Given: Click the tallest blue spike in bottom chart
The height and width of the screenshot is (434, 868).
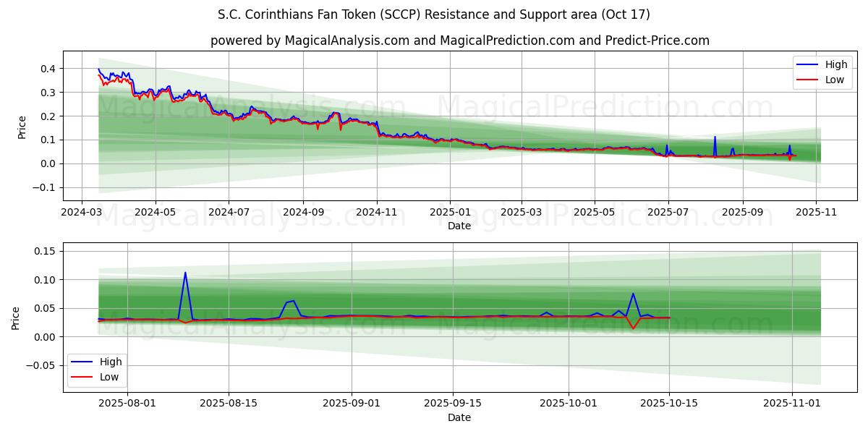Looking at the screenshot, I should (185, 273).
